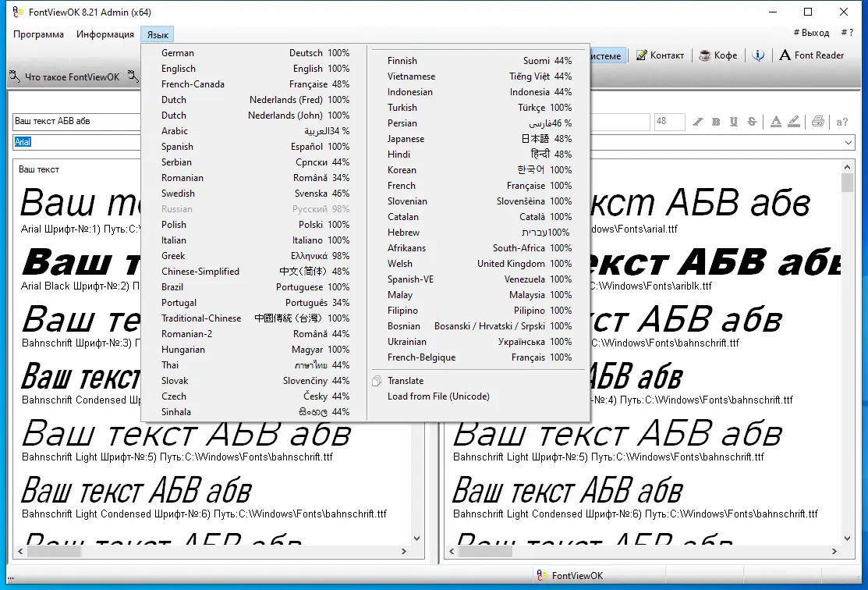This screenshot has height=590, width=868.
Task: Click the Translate copy icon
Action: click(x=377, y=381)
